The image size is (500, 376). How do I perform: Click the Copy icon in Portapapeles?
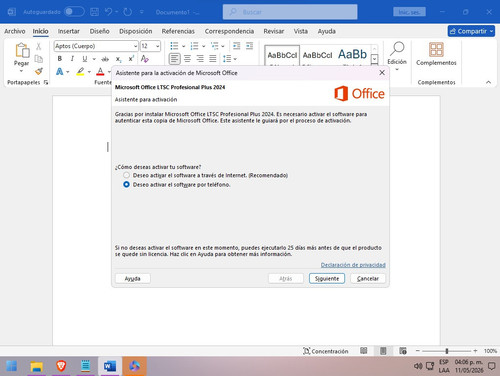[x=39, y=59]
